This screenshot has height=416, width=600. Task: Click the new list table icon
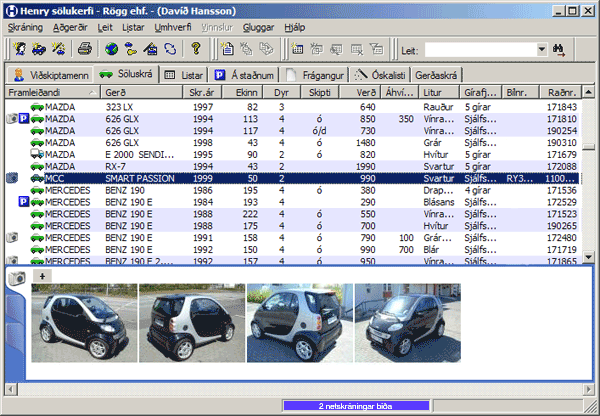tap(297, 49)
